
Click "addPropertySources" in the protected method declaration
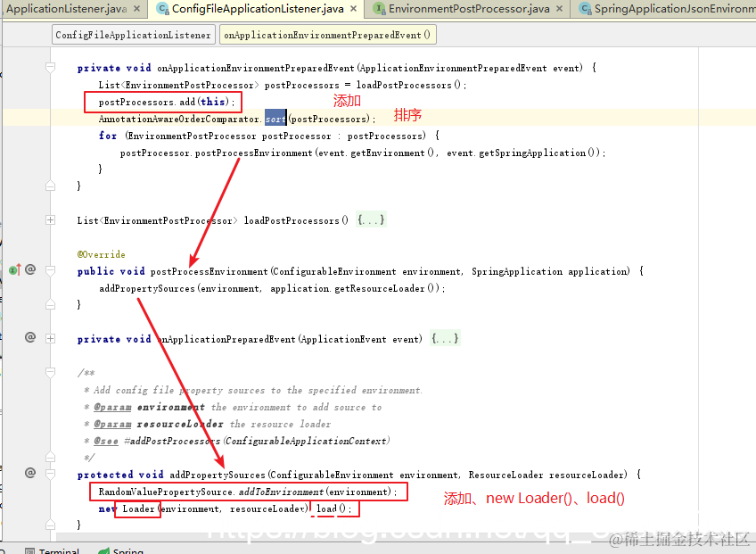pos(218,475)
